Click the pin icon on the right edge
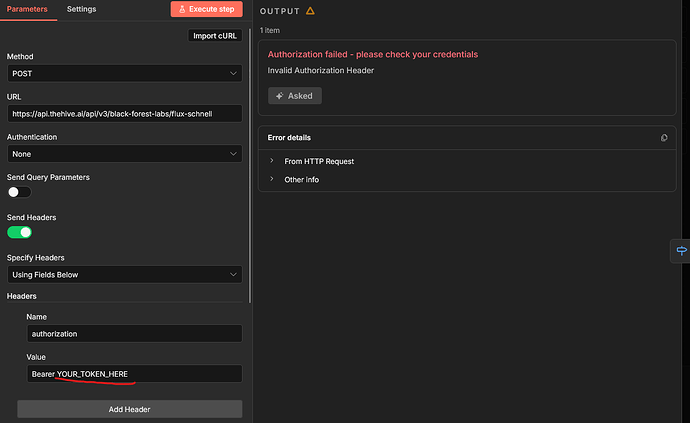This screenshot has width=690, height=423. pyautogui.click(x=681, y=250)
